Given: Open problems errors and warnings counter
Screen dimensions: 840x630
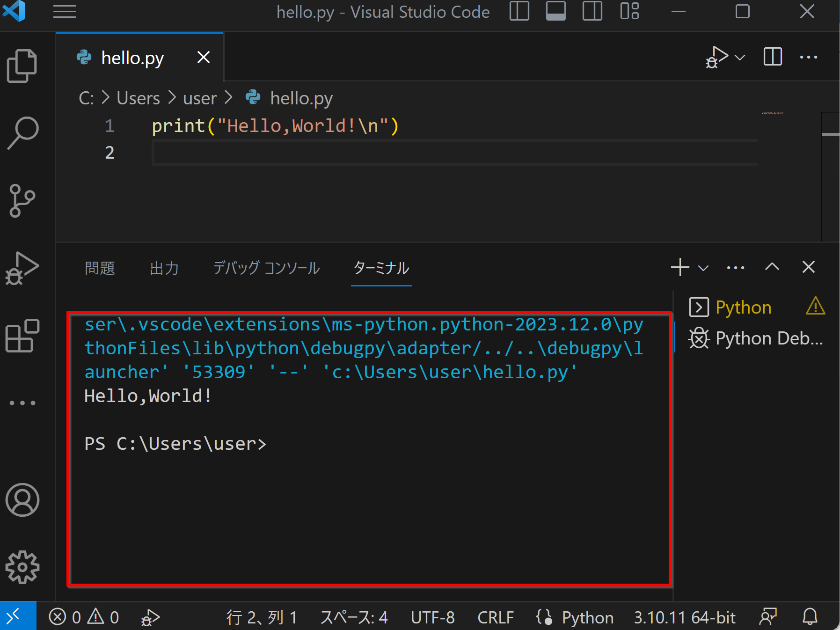Looking at the screenshot, I should pos(84,617).
